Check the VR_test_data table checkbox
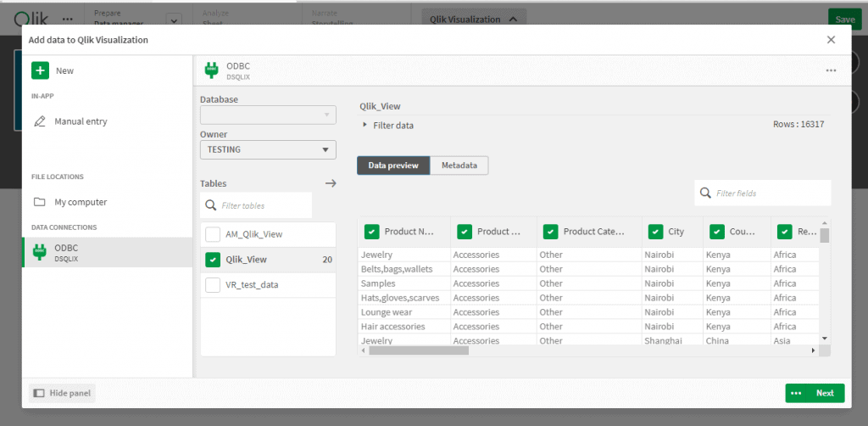This screenshot has width=868, height=426. tap(213, 285)
